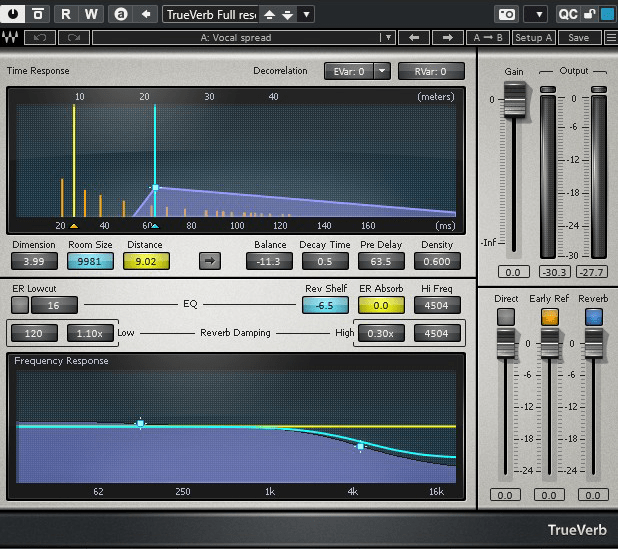Toggle the Direct signal button
This screenshot has width=618, height=549.
(x=506, y=316)
